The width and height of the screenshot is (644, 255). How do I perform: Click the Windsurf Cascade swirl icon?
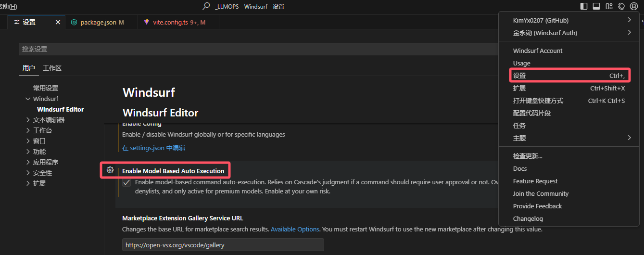click(x=621, y=6)
